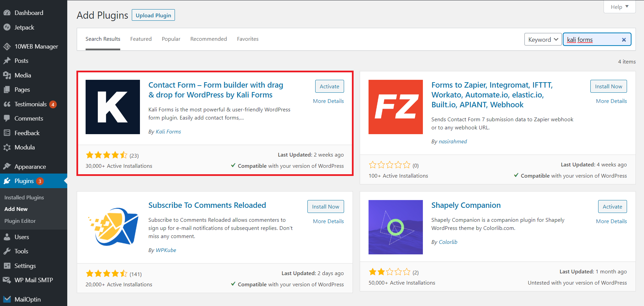The height and width of the screenshot is (306, 644).
Task: Open Appearance via the paintbrush icon
Action: click(7, 166)
